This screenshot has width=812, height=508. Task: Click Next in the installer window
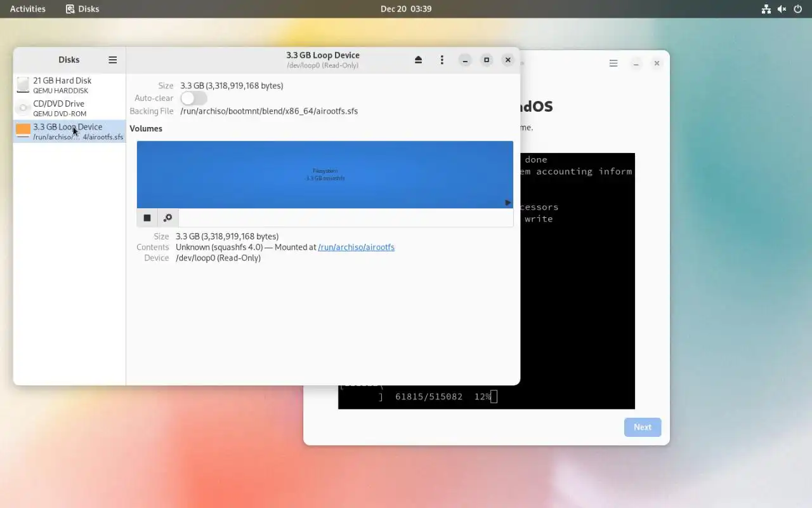tap(643, 427)
